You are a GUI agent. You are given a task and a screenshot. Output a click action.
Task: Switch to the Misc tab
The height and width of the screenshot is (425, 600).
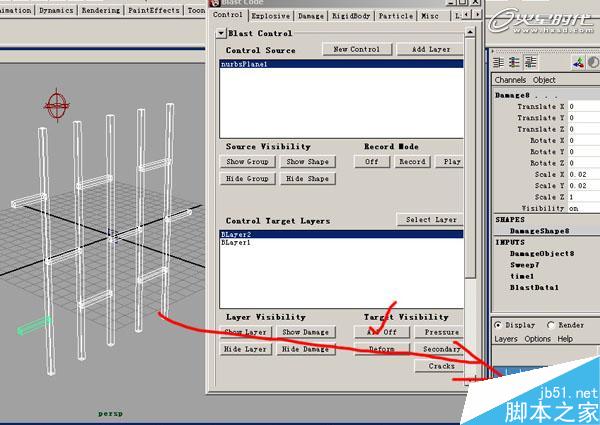pyautogui.click(x=430, y=16)
